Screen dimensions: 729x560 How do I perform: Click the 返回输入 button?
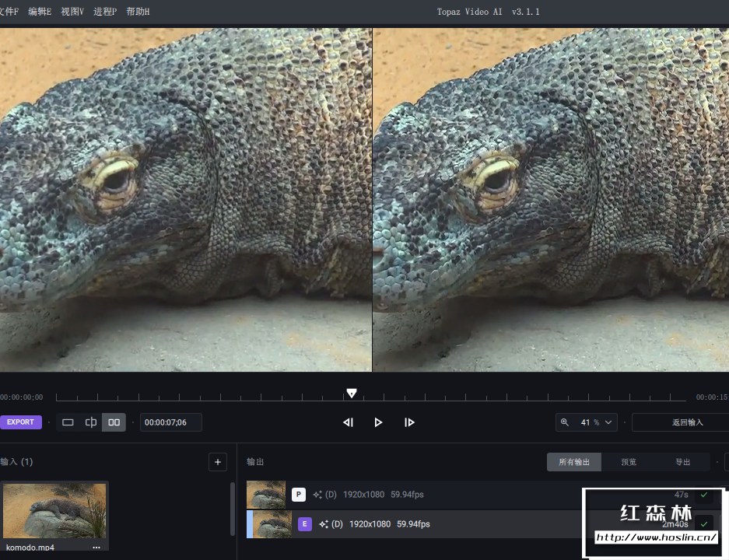tap(686, 422)
